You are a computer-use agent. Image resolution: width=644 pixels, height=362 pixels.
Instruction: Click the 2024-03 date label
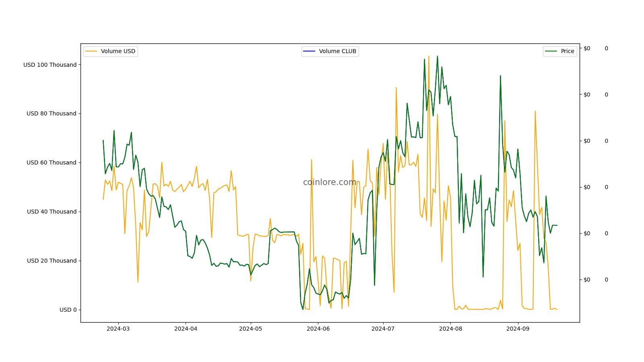point(118,329)
